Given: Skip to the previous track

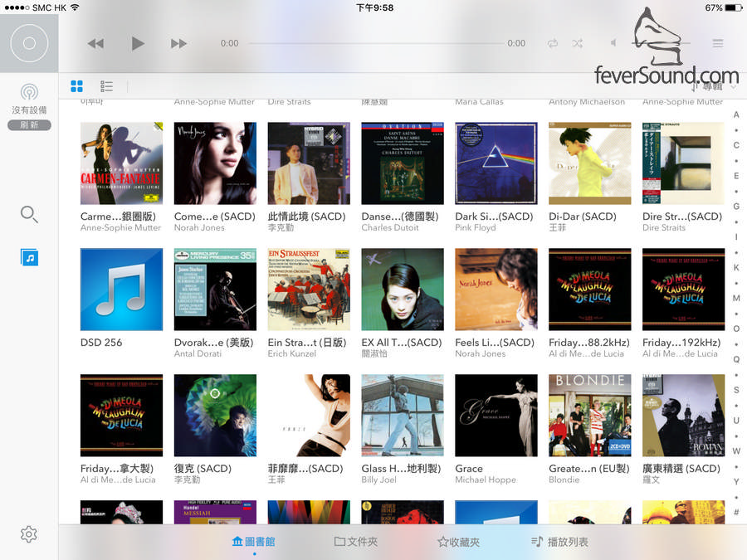Looking at the screenshot, I should coord(95,44).
